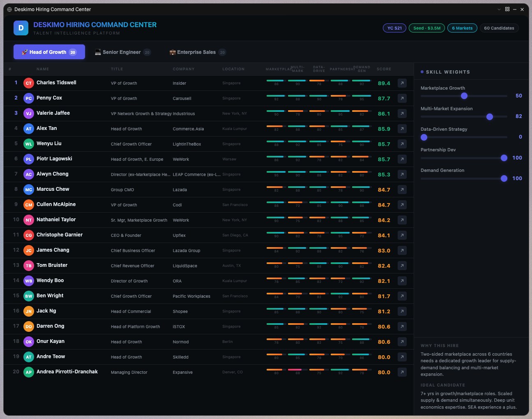Click the CT avatar for Charles Tidswell
Screen dimensions: 532x419
tap(29, 83)
